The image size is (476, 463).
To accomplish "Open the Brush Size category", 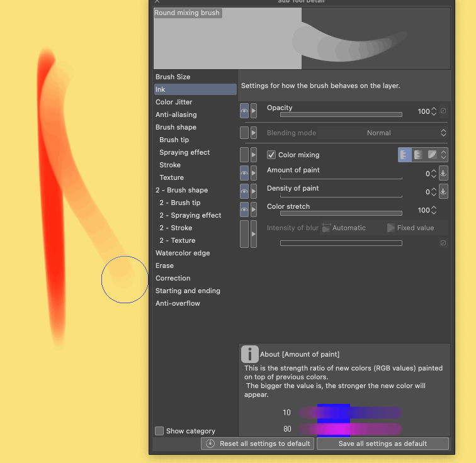I will click(x=195, y=77).
